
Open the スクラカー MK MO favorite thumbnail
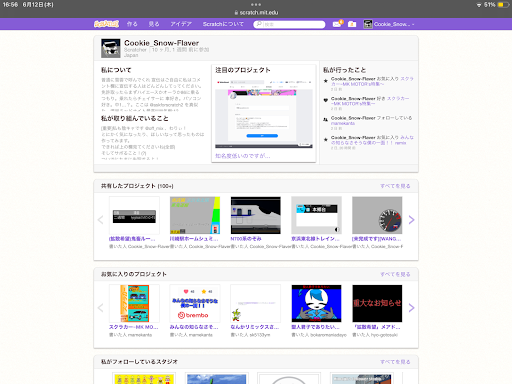tap(134, 303)
